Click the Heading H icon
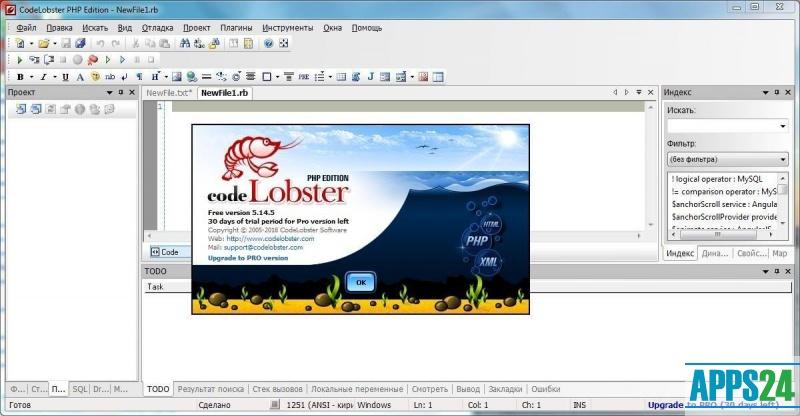 [155, 77]
